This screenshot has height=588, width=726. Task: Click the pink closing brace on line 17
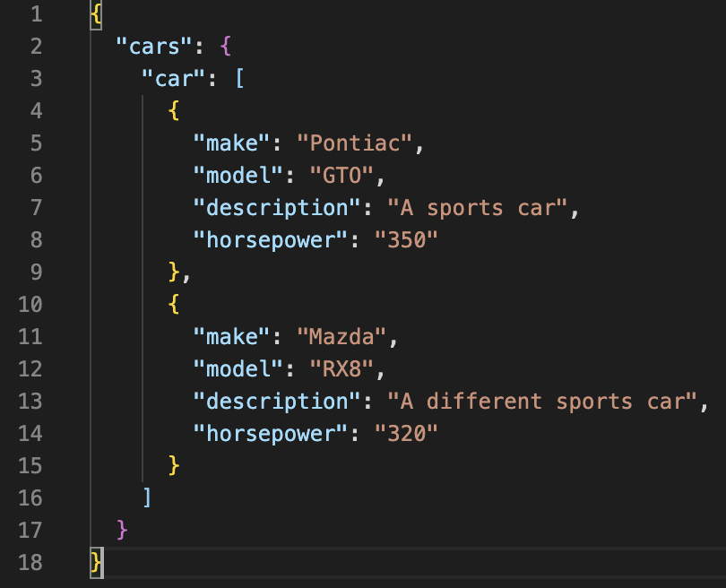coord(122,530)
